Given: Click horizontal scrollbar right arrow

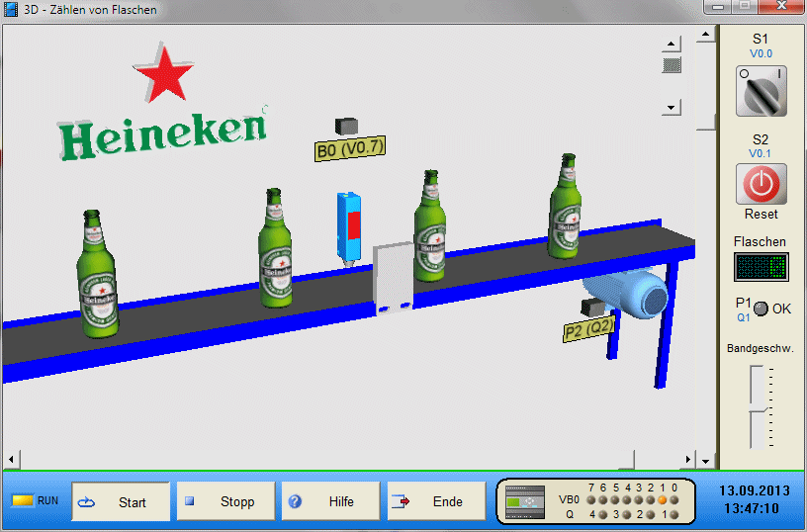Looking at the screenshot, I should (x=688, y=460).
